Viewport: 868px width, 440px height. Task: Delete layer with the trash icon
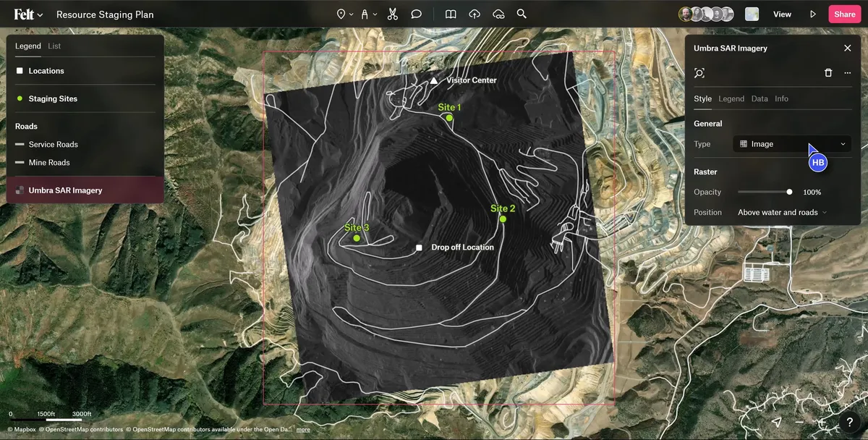click(828, 73)
